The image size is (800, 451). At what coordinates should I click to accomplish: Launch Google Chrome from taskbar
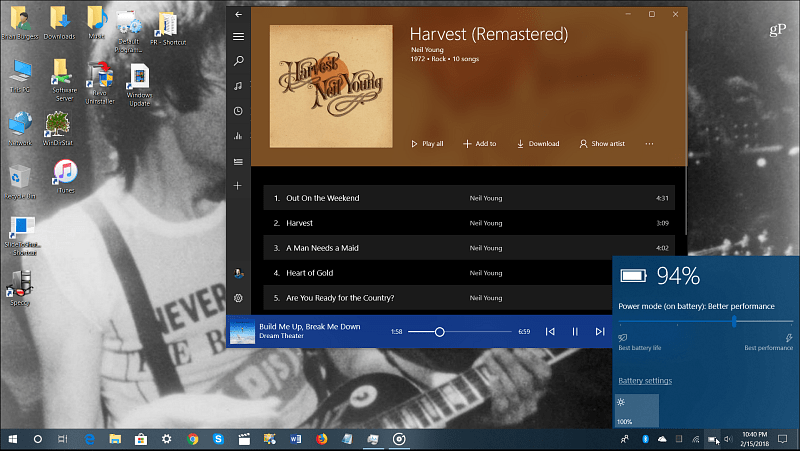point(192,439)
